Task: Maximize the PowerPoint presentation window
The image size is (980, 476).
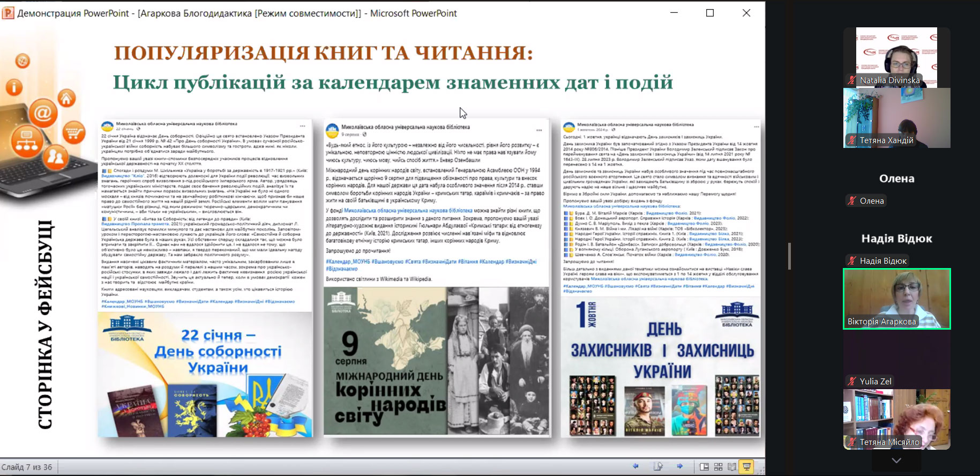Action: 710,13
